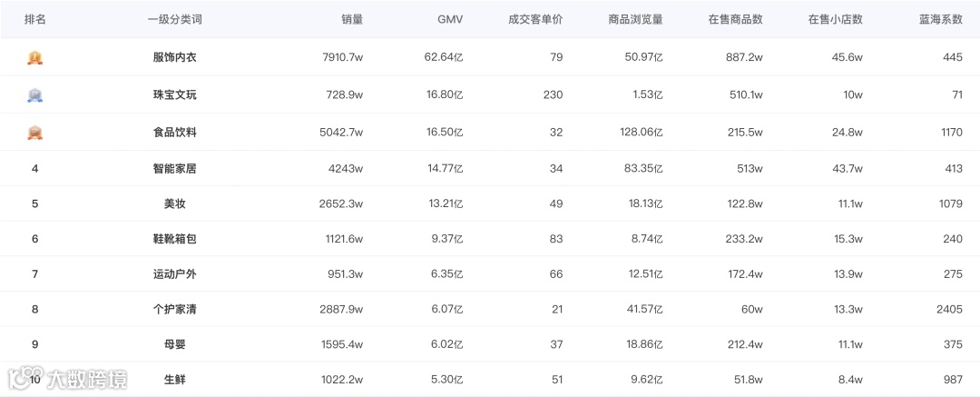The height and width of the screenshot is (397, 980).
Task: Click the 美妆 category name
Action: point(174,203)
